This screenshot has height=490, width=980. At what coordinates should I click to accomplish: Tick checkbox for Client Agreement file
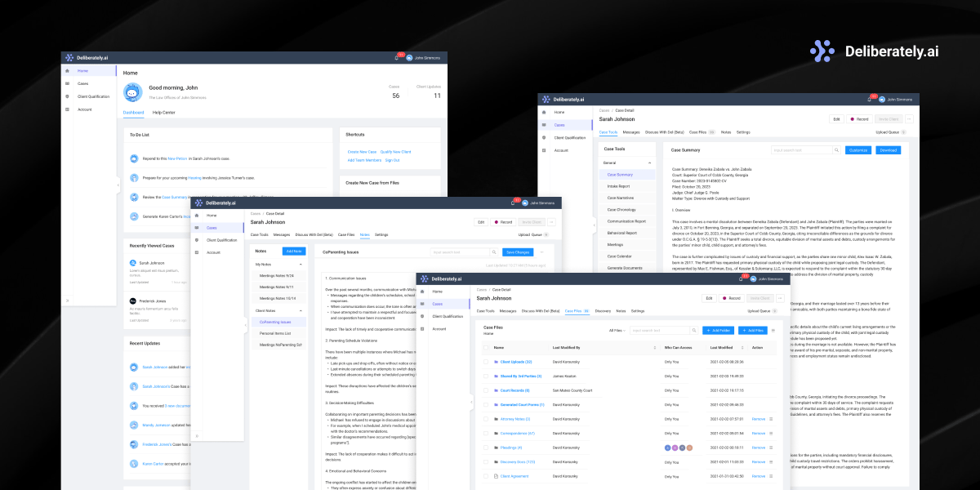pos(486,476)
